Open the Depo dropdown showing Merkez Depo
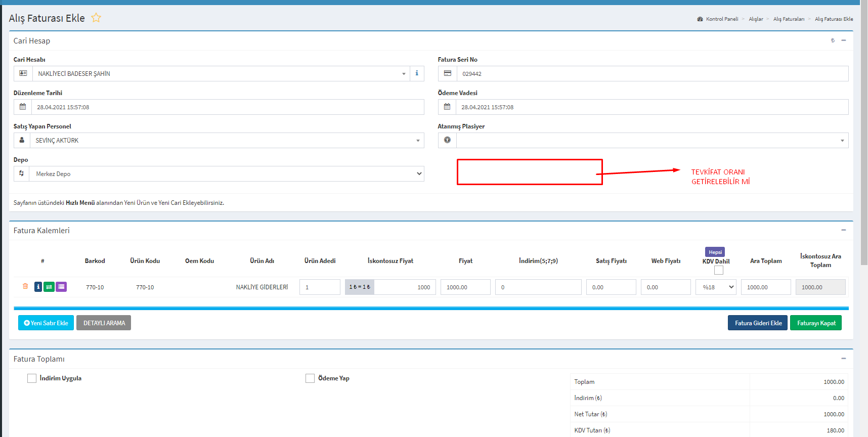 point(228,173)
